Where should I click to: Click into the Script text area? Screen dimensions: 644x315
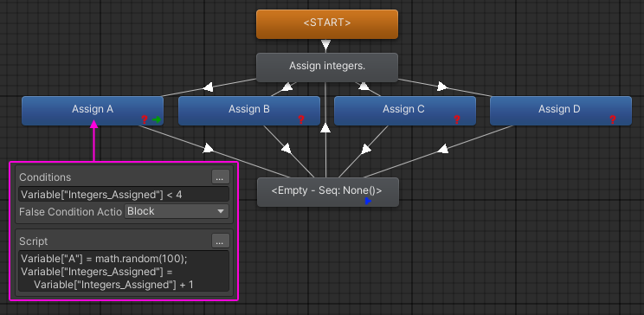[x=124, y=271]
